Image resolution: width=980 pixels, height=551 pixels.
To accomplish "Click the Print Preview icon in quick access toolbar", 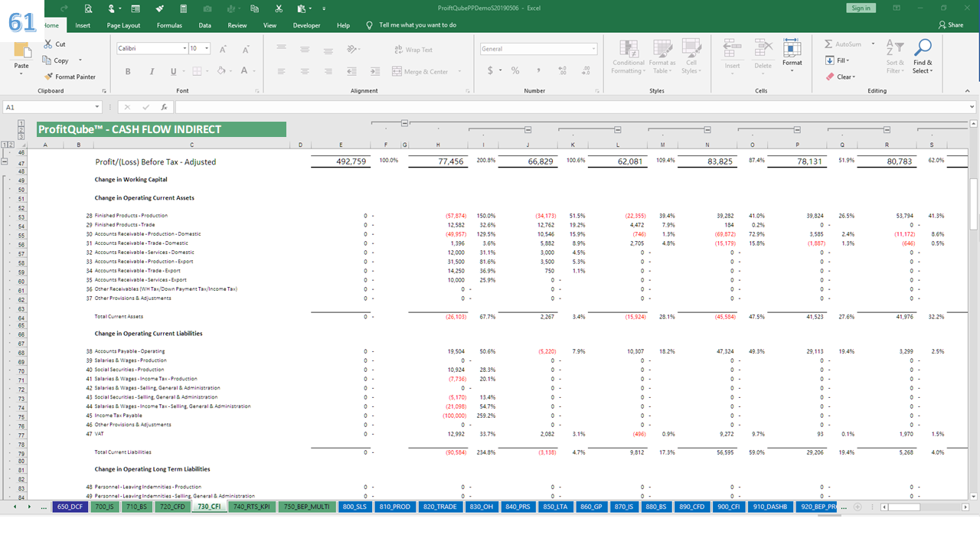I will [x=89, y=8].
